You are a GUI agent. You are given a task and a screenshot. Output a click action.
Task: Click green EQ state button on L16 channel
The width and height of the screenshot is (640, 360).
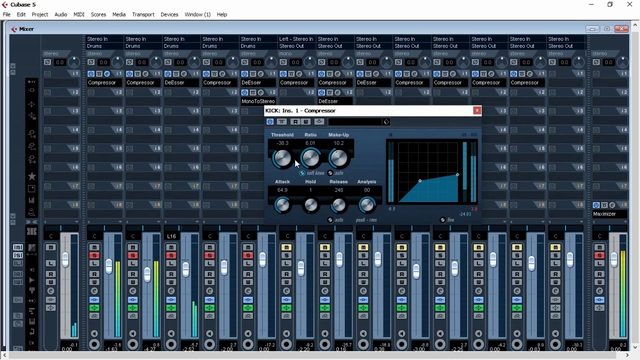coord(171,308)
